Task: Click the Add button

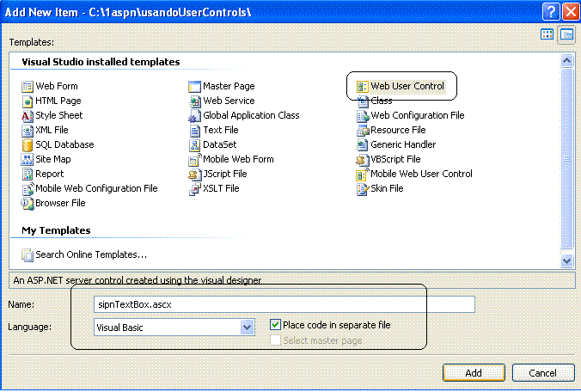Action: pyautogui.click(x=474, y=373)
